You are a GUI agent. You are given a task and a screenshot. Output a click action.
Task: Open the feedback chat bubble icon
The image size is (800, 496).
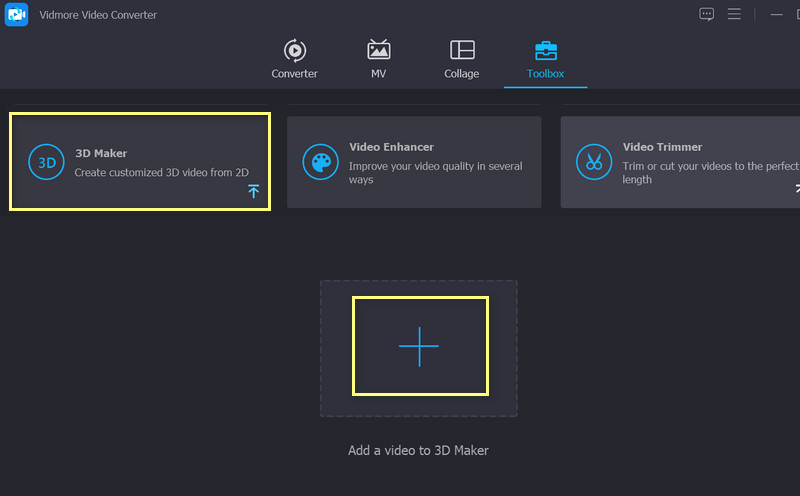coord(707,15)
